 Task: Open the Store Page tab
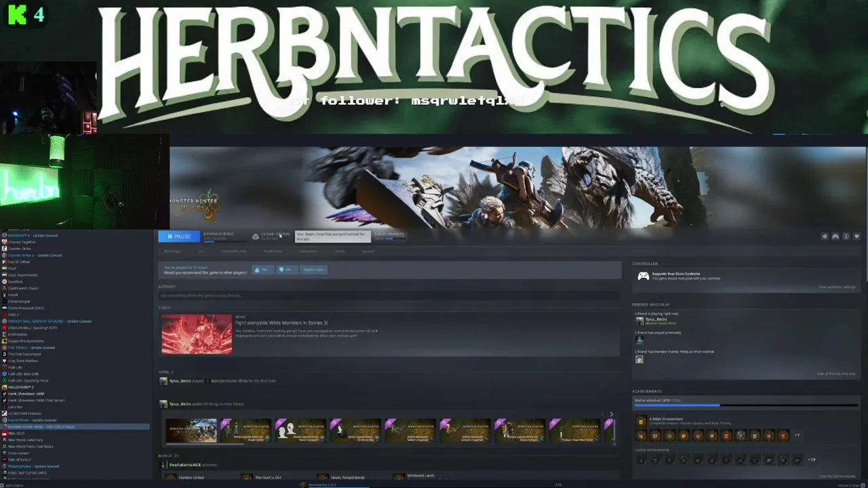click(172, 251)
